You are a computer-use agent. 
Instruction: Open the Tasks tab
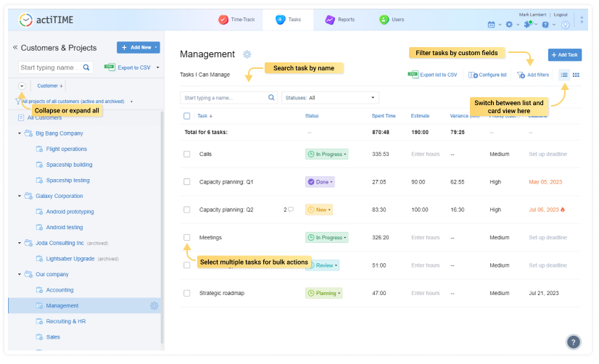[288, 20]
